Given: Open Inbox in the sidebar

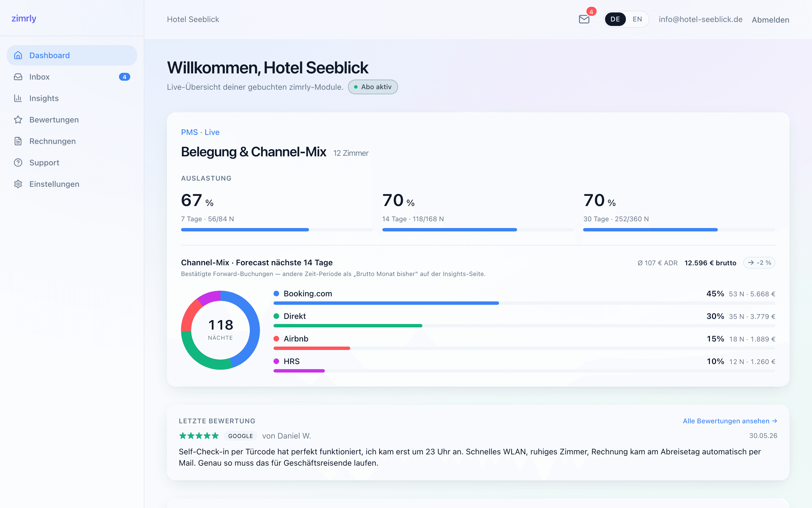Looking at the screenshot, I should pyautogui.click(x=72, y=77).
